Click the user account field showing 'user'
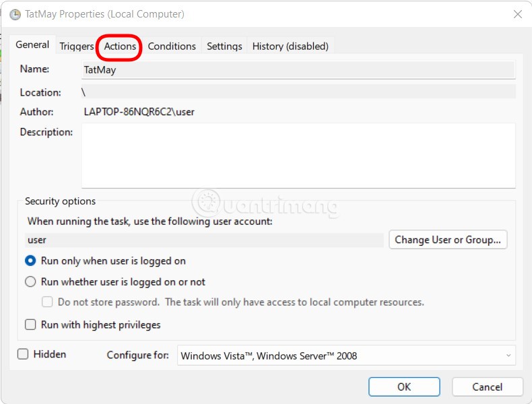Viewport: 532px width, 404px height. coord(204,240)
